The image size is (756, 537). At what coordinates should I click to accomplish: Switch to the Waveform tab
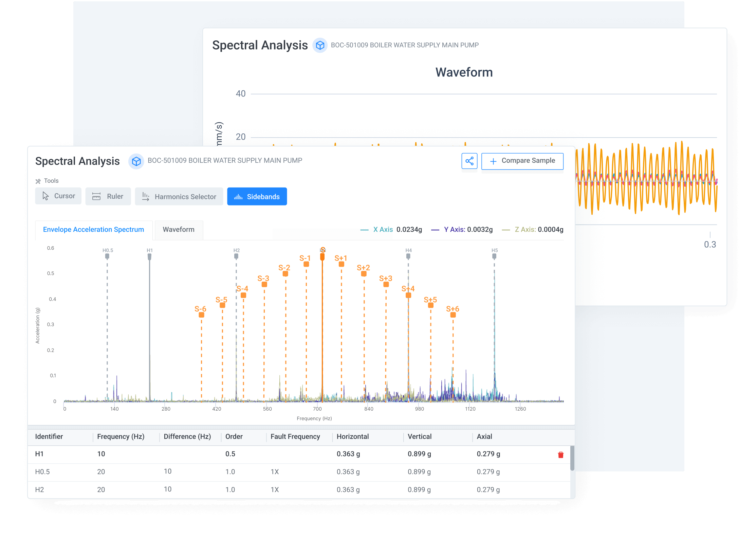(x=179, y=230)
